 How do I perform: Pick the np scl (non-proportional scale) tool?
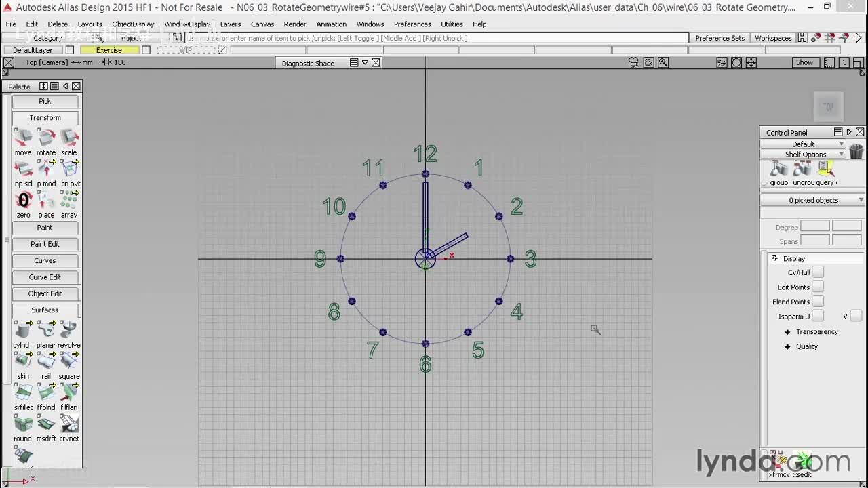coord(23,169)
